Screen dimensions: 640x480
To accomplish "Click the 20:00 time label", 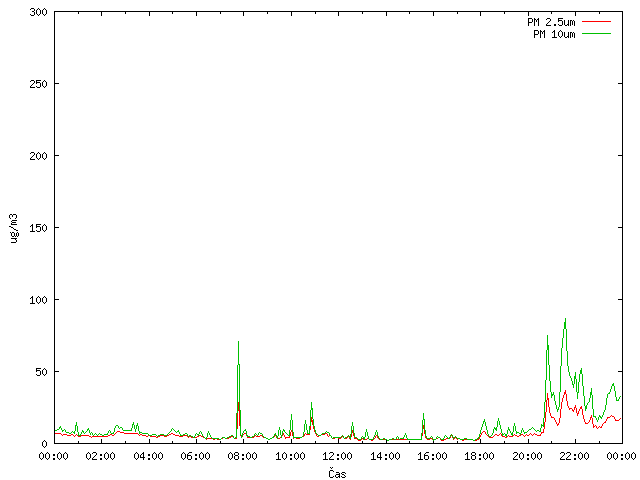I will click(x=527, y=456).
